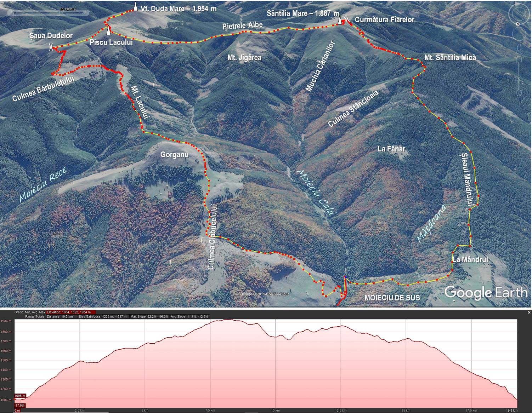532x413 pixels.
Task: Click the Șaua Dudelor saddle marker
Action: click(52, 47)
